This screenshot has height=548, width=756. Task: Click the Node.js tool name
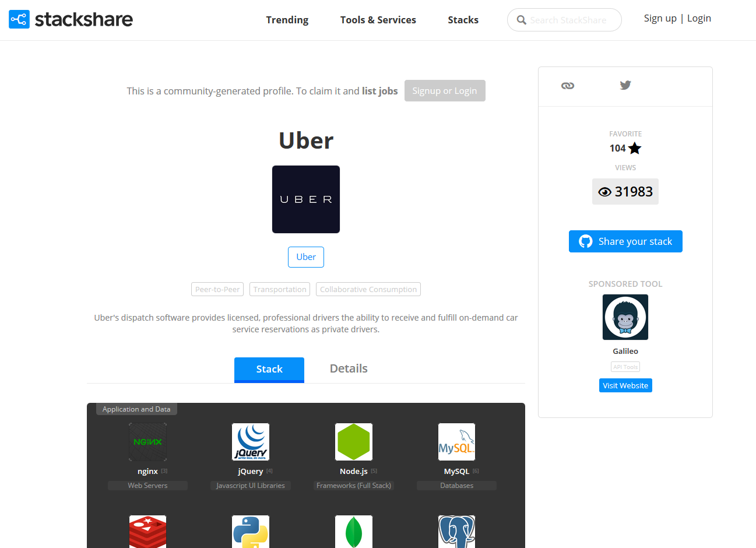click(354, 471)
